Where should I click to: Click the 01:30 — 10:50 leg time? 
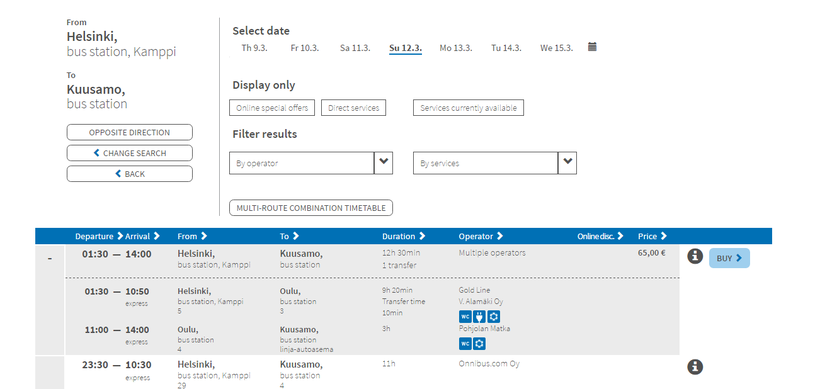pos(117,291)
